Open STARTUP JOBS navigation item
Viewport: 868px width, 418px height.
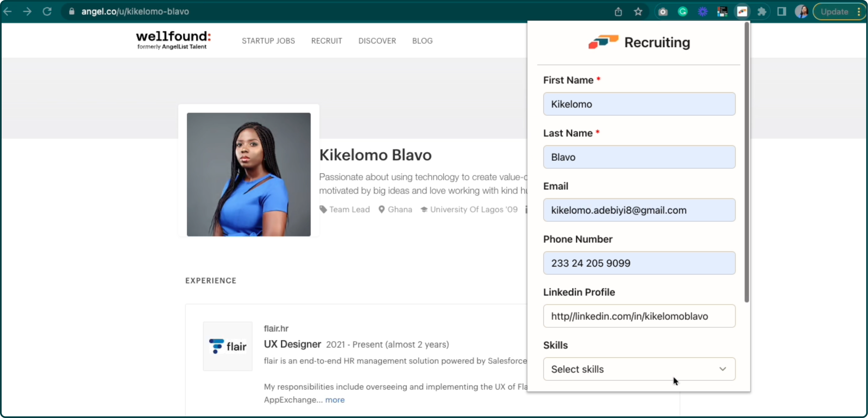point(268,41)
